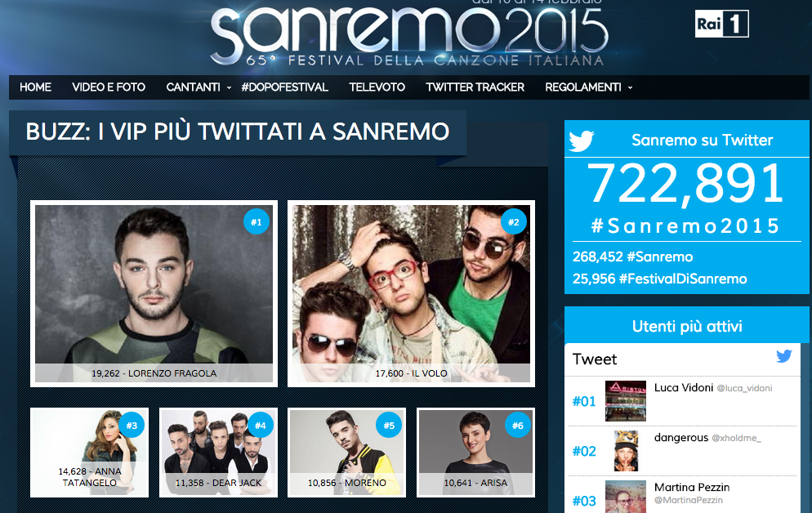Screen dimensions: 812x513
Task: Open the Moreno thumbnail card
Action: (347, 453)
